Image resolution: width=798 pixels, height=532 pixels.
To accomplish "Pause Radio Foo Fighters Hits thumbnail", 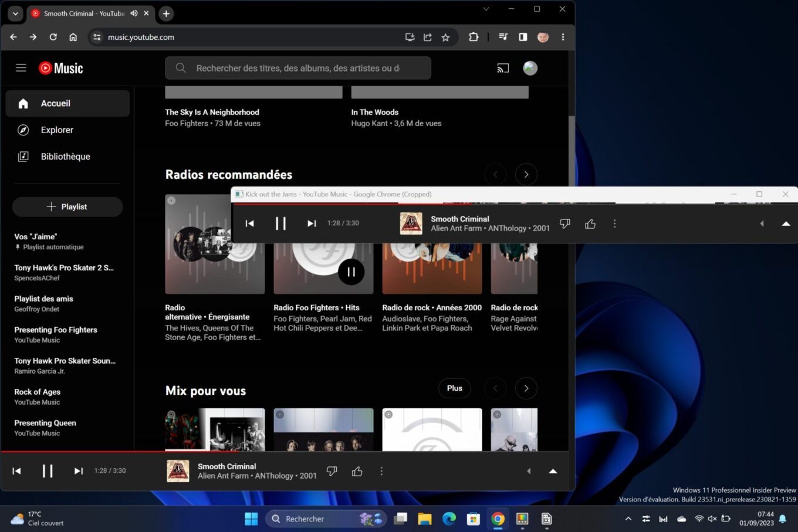I will (x=351, y=272).
